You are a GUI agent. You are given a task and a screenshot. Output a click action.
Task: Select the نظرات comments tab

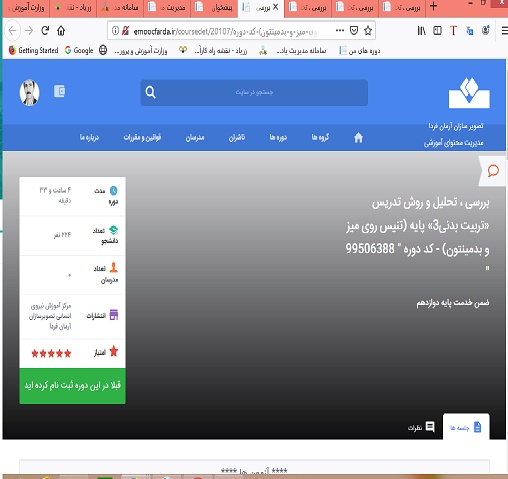tap(421, 427)
